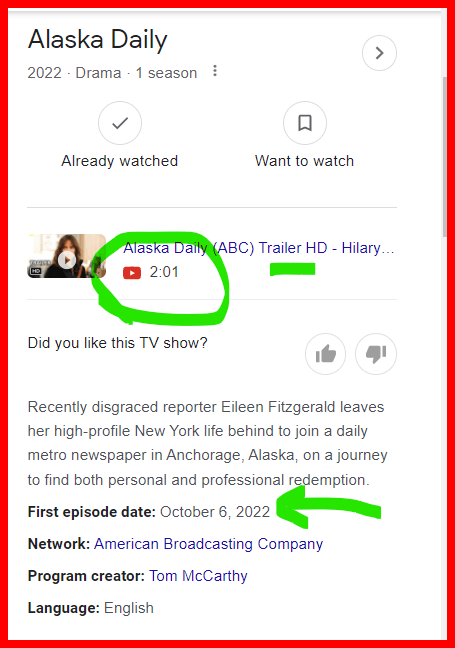
Task: Click the show description paragraph
Action: coord(207,443)
